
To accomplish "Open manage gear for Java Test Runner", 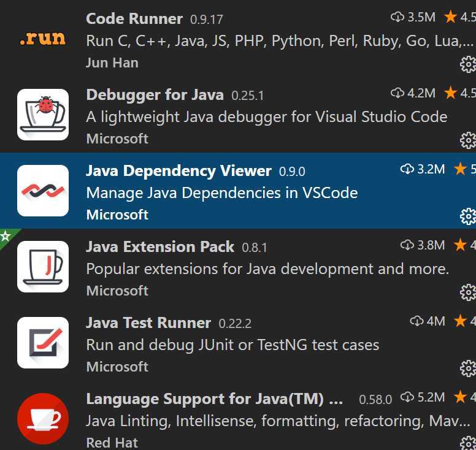I will coord(468,368).
